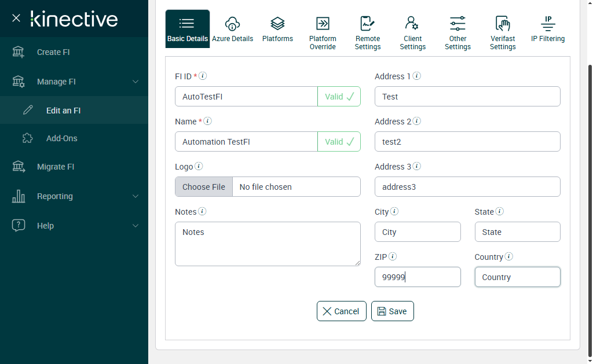Screen dimensions: 593x364
Task: Click the Add-Ons puzzle icon
Action: point(28,138)
